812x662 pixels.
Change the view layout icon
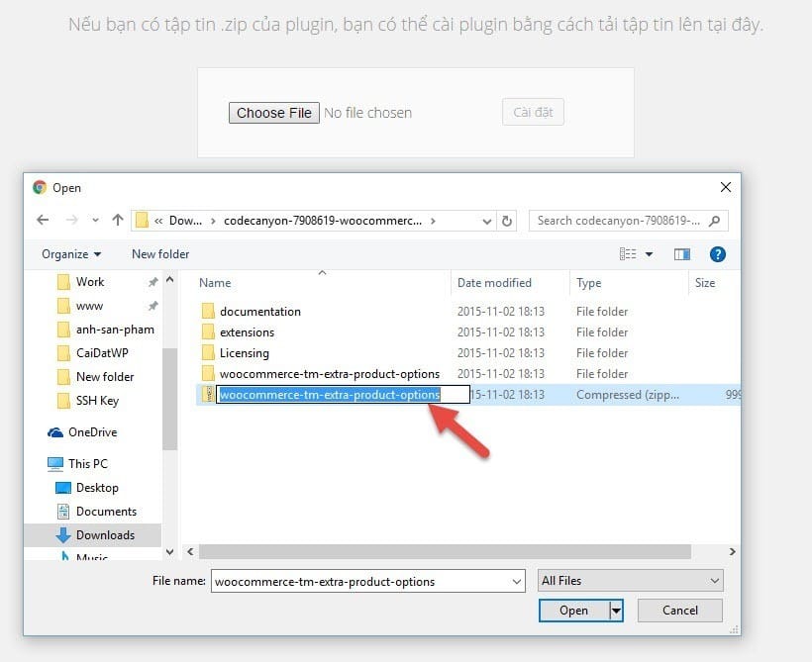(628, 253)
